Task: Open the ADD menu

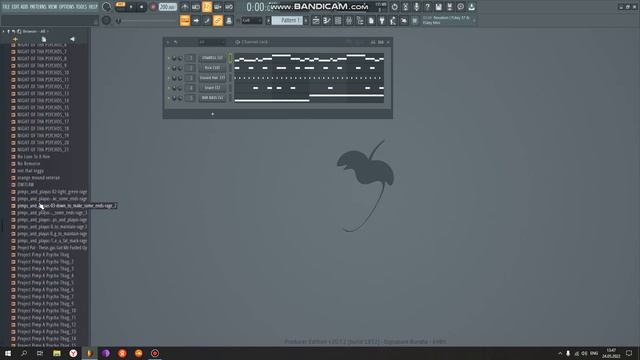Action: pyautogui.click(x=24, y=7)
